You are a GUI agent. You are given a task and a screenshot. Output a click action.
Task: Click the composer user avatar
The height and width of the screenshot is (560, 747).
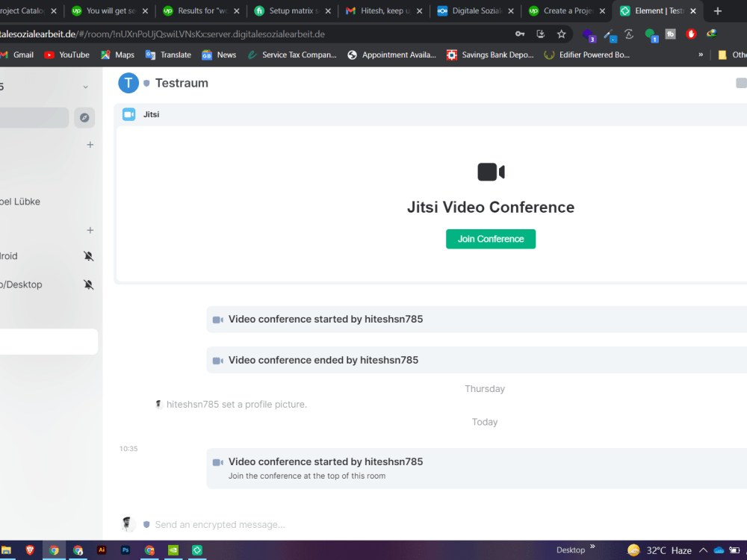pos(128,524)
